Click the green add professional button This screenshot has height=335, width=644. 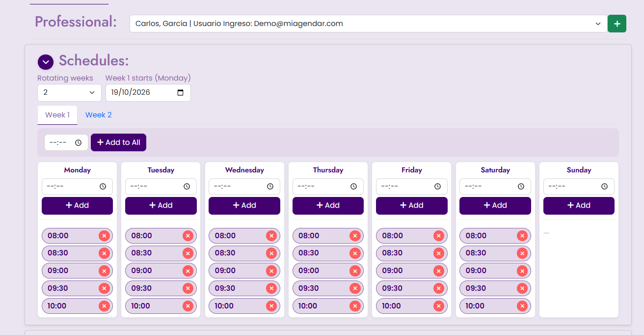coord(617,24)
